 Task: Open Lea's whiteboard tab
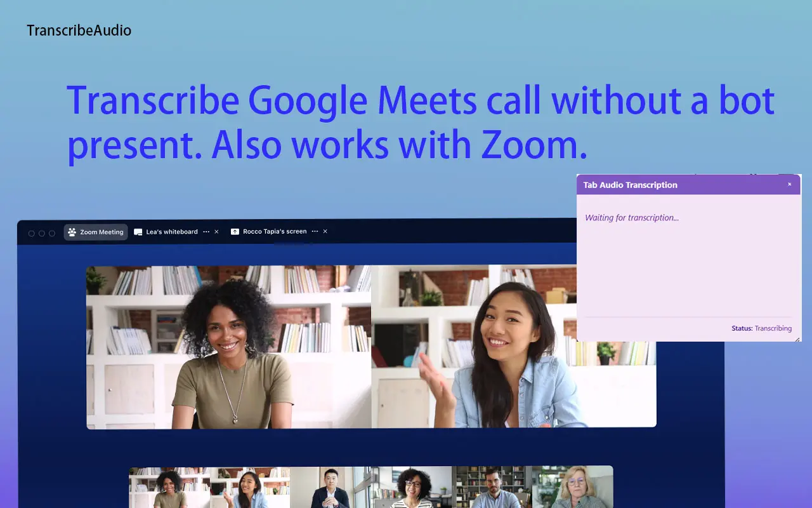[172, 232]
